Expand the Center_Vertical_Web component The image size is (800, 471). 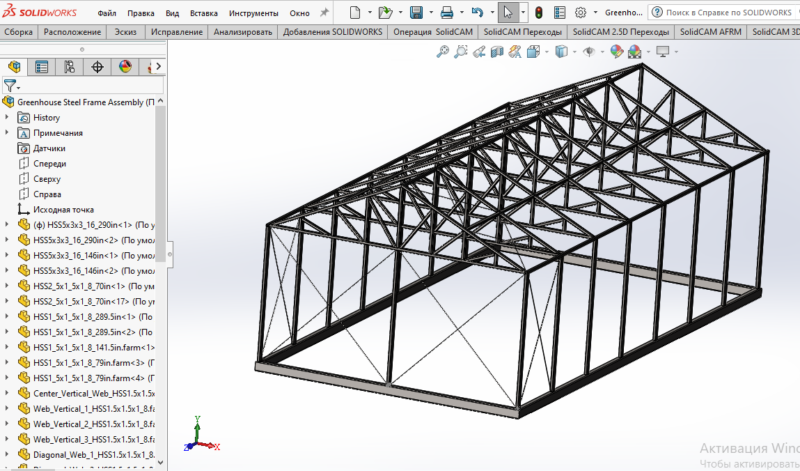(7, 393)
